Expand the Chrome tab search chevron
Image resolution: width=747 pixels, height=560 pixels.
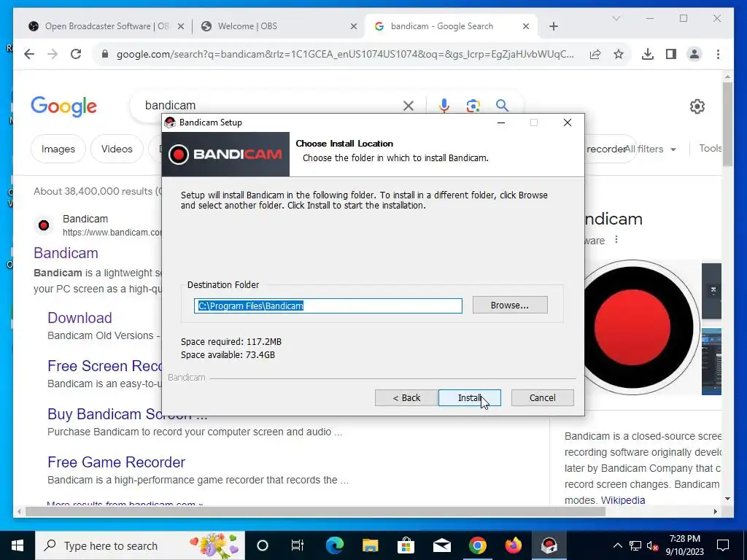[x=616, y=18]
